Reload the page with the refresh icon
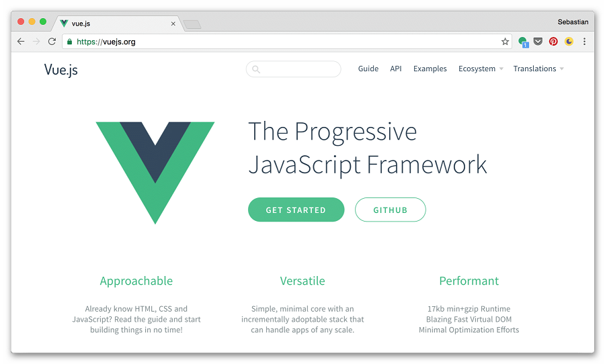The image size is (605, 364). click(52, 42)
